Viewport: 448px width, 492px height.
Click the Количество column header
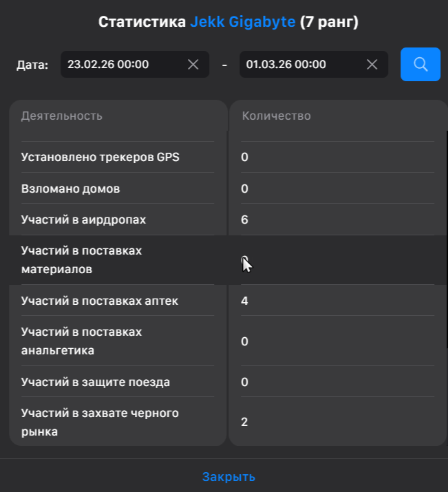click(x=276, y=116)
